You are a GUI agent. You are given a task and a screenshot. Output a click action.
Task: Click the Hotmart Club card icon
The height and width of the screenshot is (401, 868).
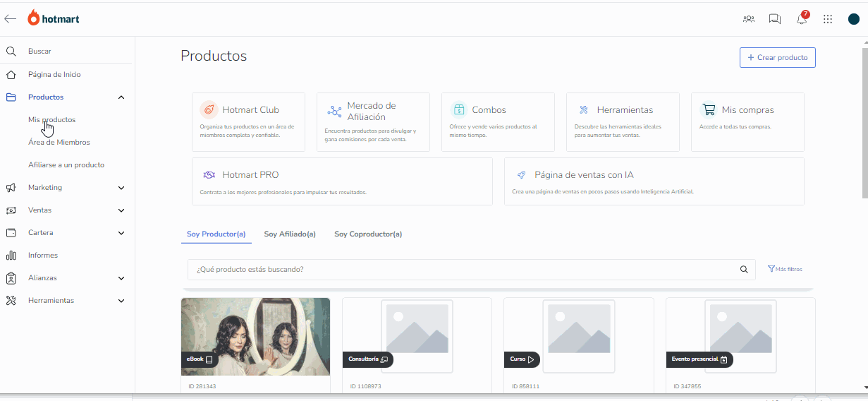point(209,109)
